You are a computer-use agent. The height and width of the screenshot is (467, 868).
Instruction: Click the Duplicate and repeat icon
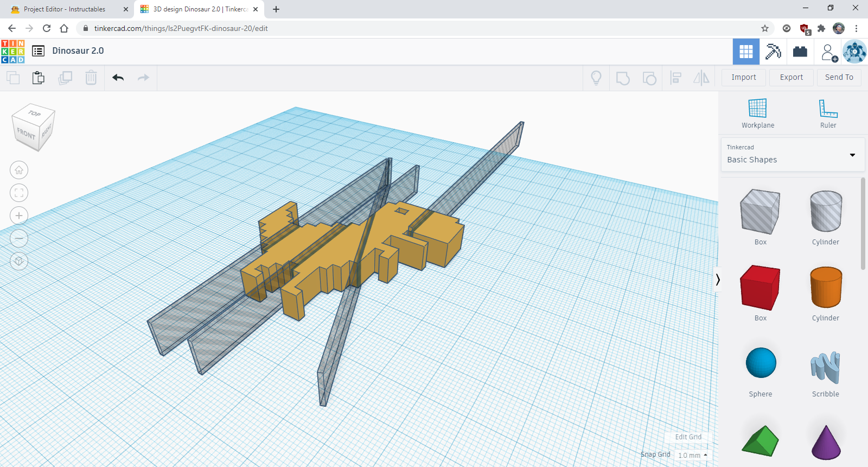65,78
